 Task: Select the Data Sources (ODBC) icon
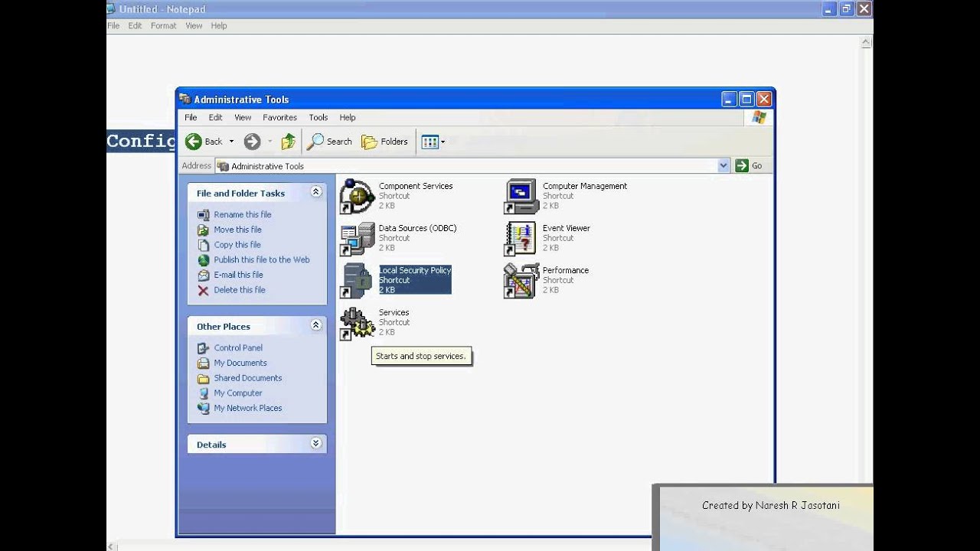[x=357, y=239]
